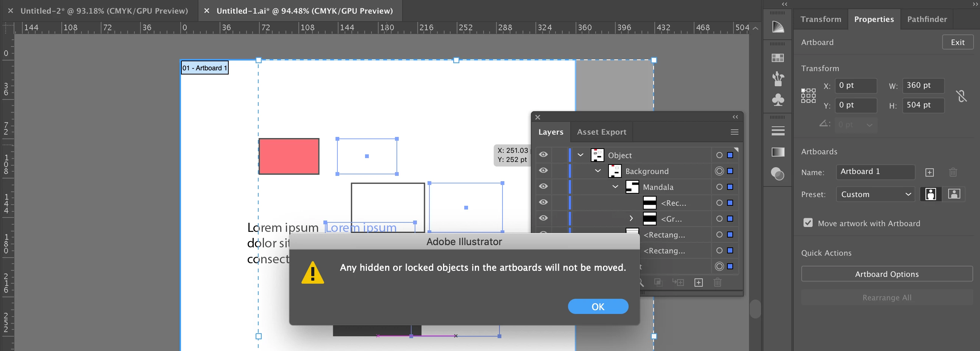Click the H height field showing 504 pt
The height and width of the screenshot is (351, 980).
923,105
